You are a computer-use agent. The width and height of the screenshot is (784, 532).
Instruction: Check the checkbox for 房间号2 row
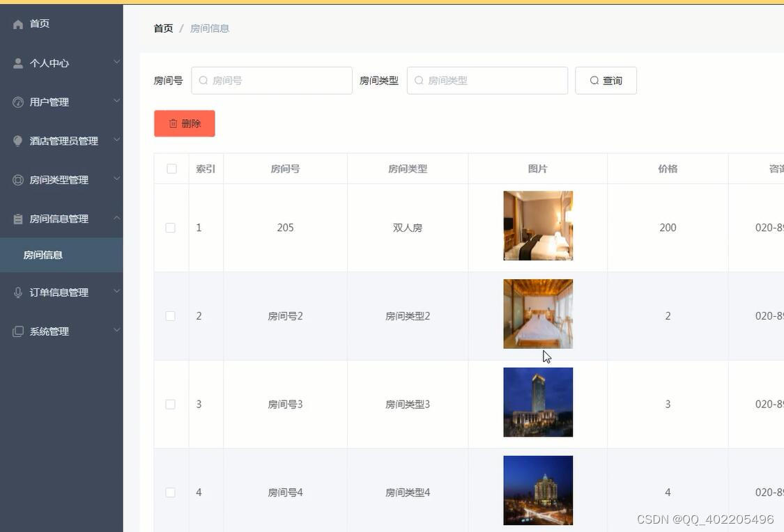tap(171, 314)
